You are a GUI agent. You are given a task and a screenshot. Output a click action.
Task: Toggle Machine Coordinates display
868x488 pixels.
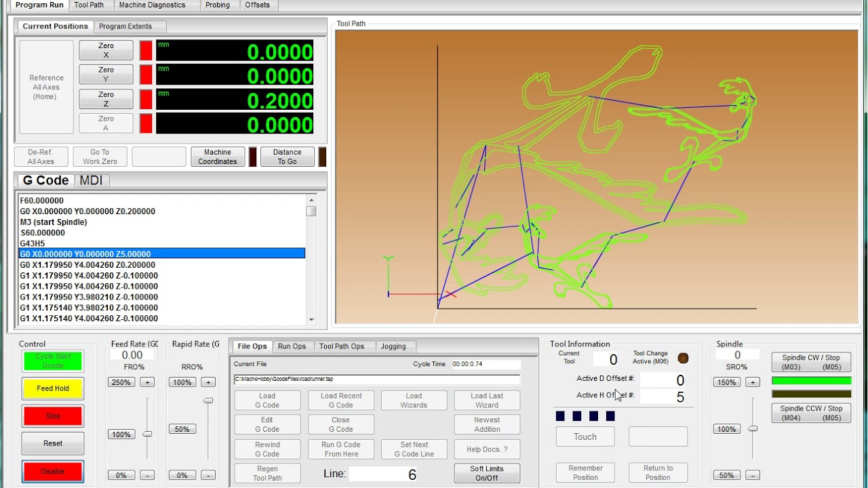tap(218, 157)
